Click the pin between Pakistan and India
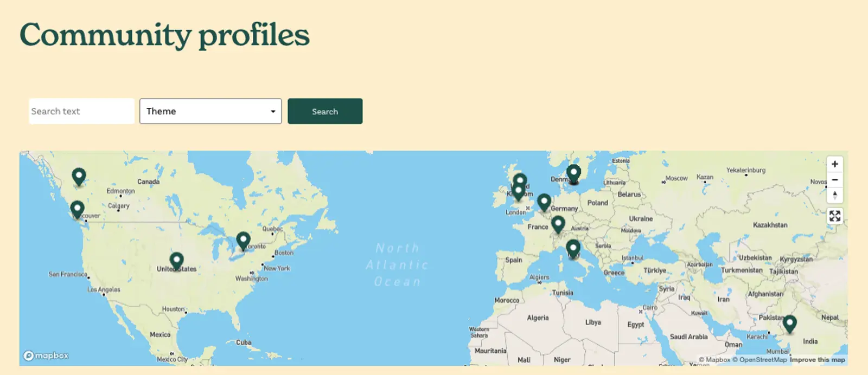Screen dimensions: 868x375 [789, 324]
